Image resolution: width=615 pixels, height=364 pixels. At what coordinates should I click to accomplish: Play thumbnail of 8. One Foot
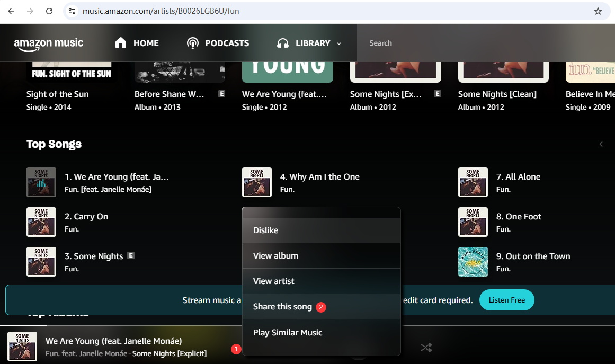pos(473,222)
